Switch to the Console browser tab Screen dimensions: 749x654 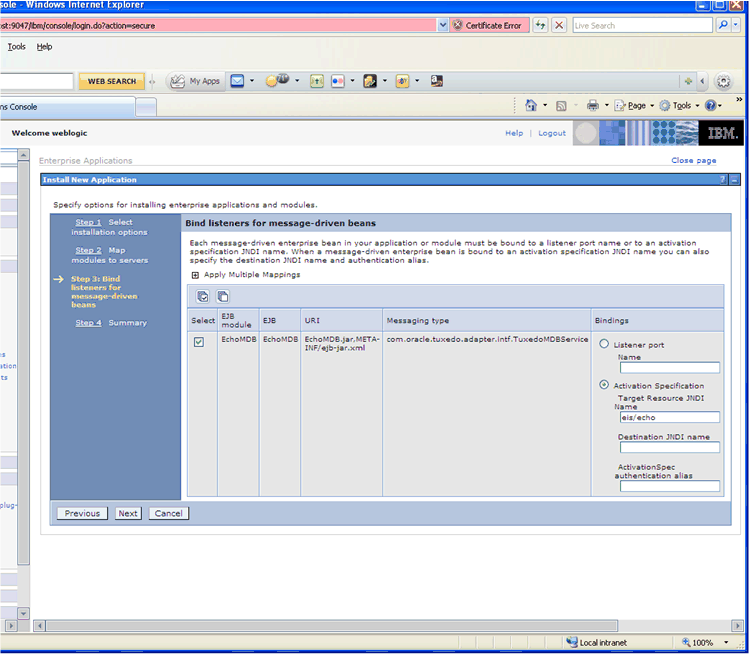tap(67, 107)
